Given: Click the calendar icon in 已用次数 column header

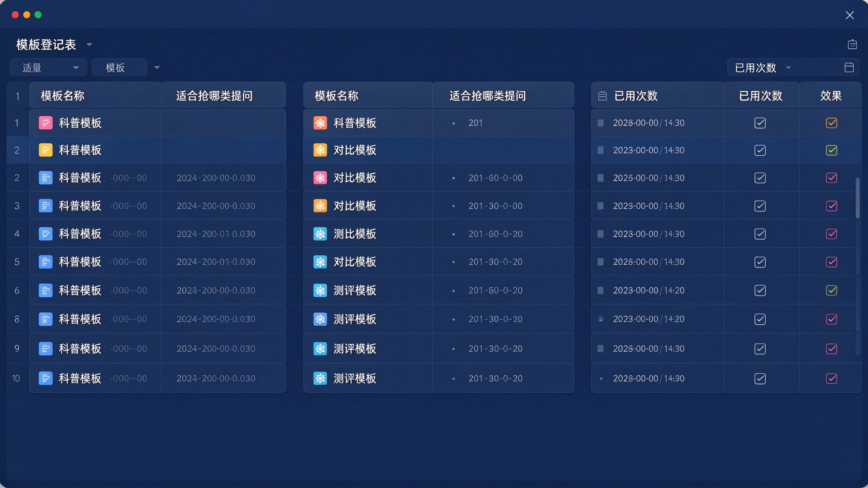Looking at the screenshot, I should tap(603, 96).
